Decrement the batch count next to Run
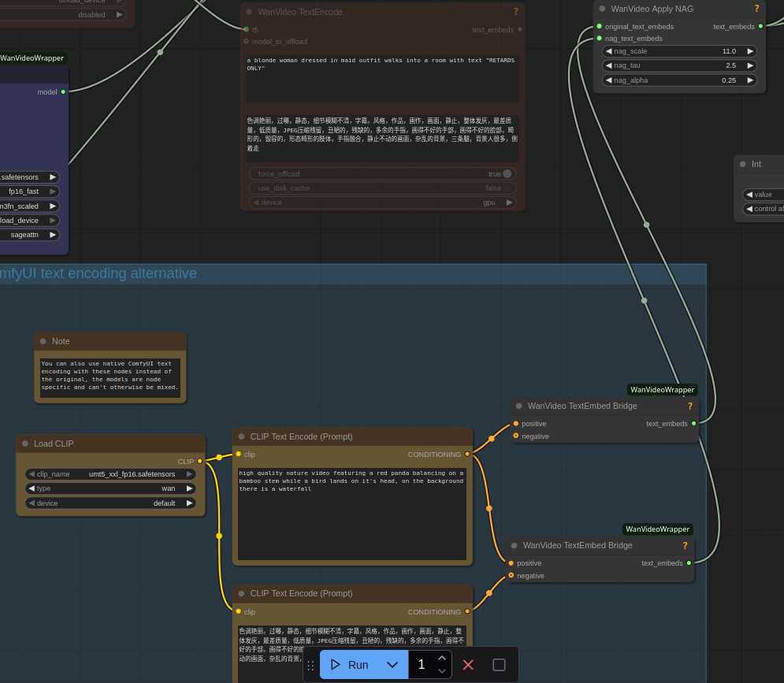The image size is (784, 683). point(442,671)
